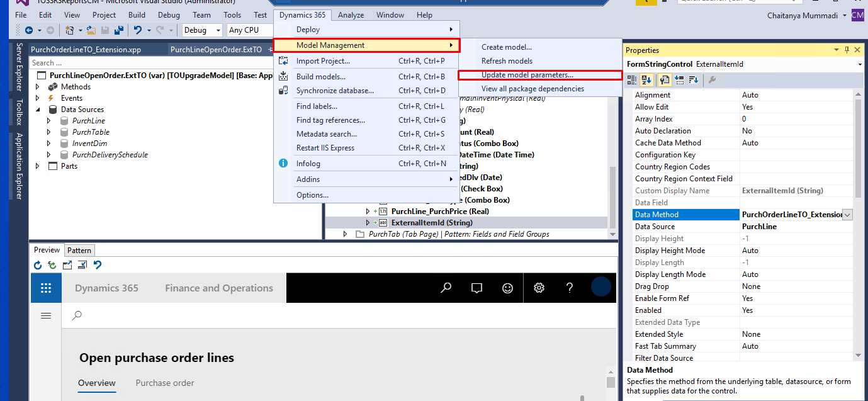Collapse the Data Sources tree node
This screenshot has height=401, width=868.
[37, 110]
